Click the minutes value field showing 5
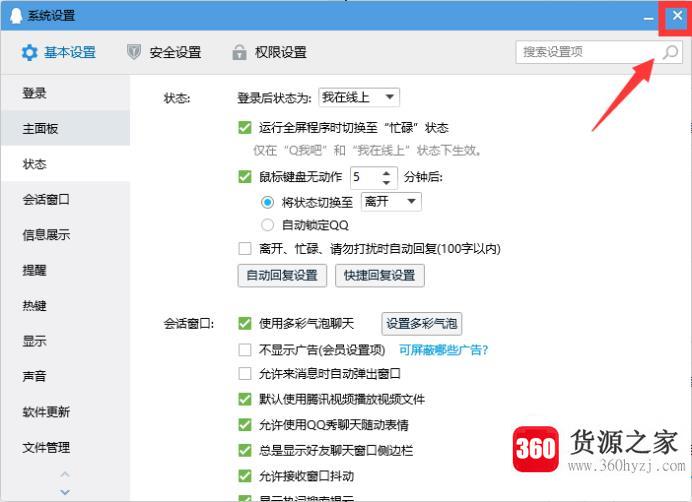692x502 pixels. click(x=364, y=177)
